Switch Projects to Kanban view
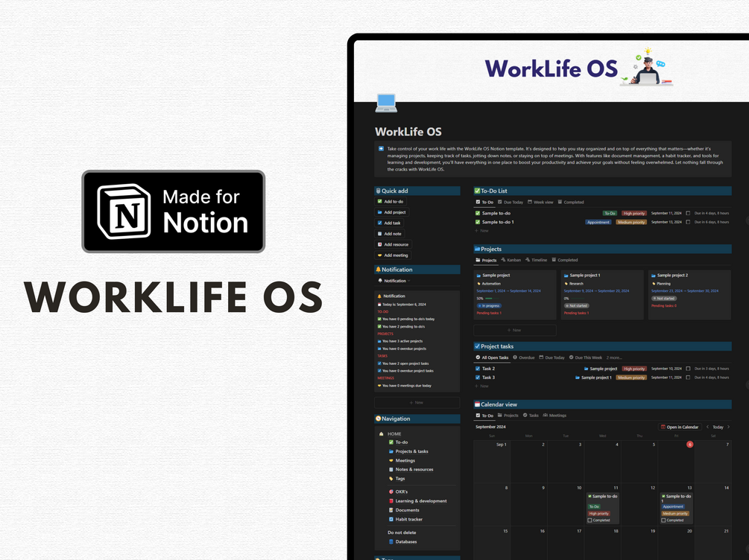749x560 pixels. click(x=511, y=260)
